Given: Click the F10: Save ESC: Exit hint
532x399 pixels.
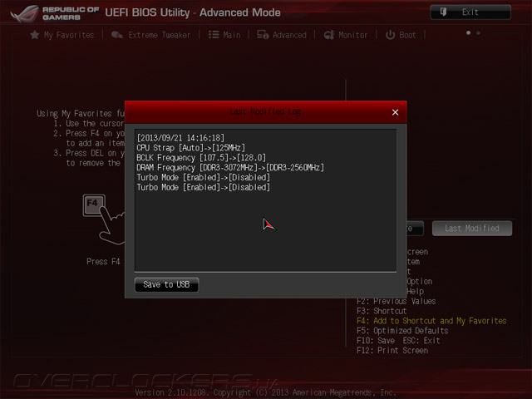Looking at the screenshot, I should [x=398, y=340].
